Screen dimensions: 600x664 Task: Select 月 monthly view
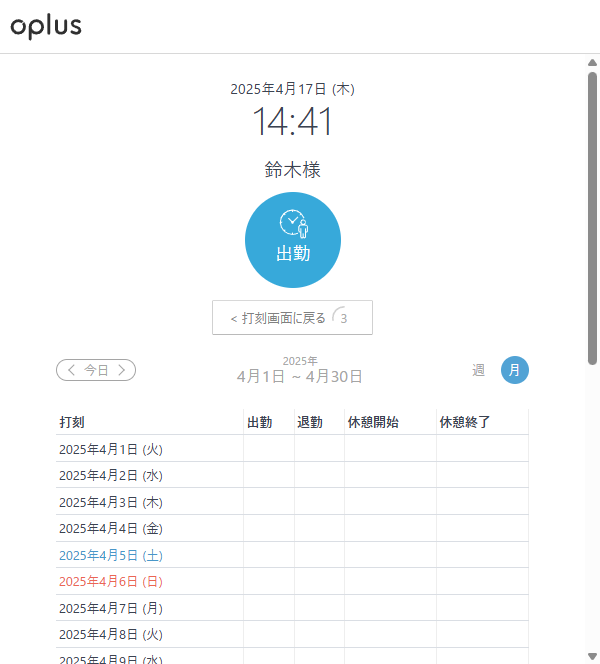pos(514,370)
